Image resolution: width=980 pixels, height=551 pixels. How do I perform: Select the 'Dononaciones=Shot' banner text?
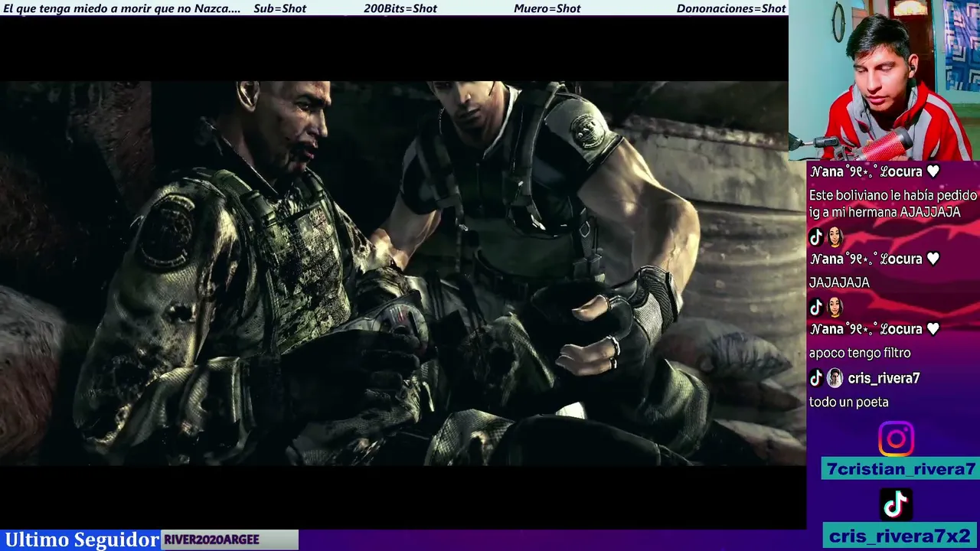[731, 8]
